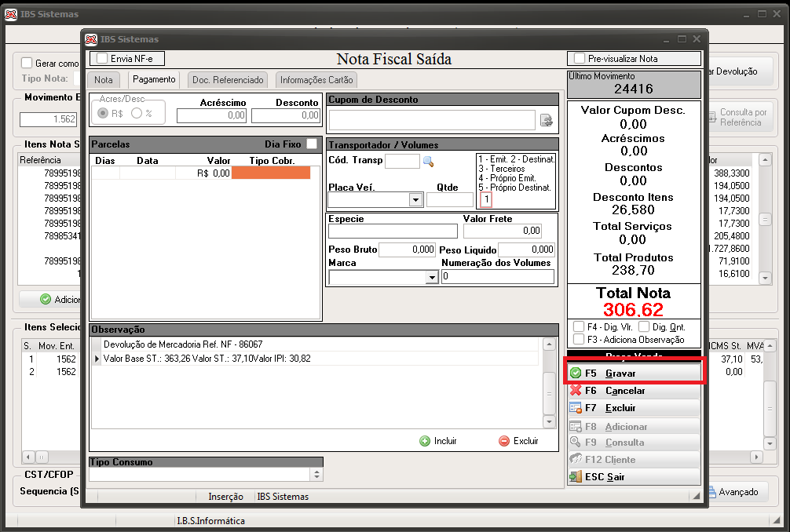The height and width of the screenshot is (532, 790).
Task: Click the red Excluir minus icon
Action: coord(504,441)
